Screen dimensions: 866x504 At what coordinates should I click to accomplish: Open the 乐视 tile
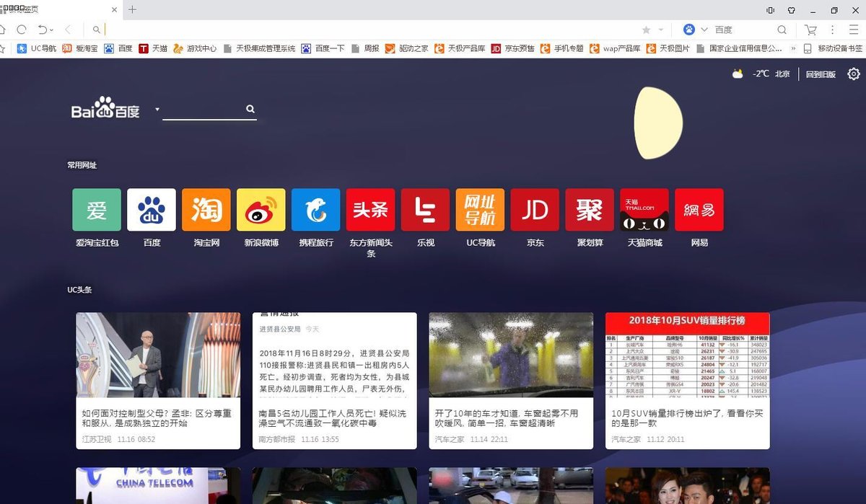(426, 210)
